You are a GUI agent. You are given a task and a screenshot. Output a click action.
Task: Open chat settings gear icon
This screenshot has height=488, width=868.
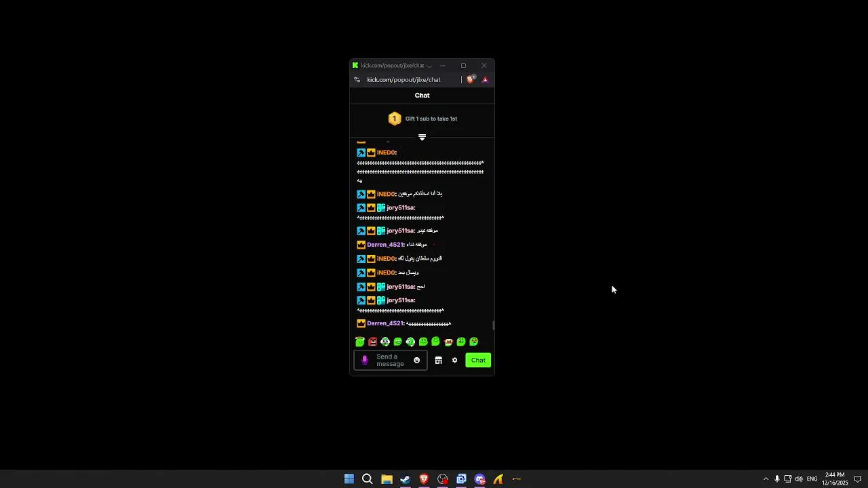(x=454, y=361)
